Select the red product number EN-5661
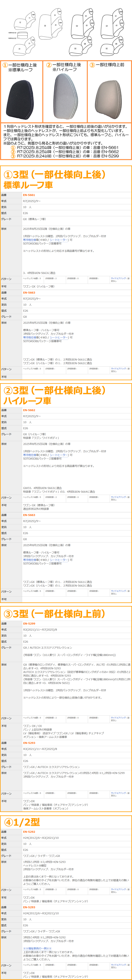132x980 pixels. [29, 195]
